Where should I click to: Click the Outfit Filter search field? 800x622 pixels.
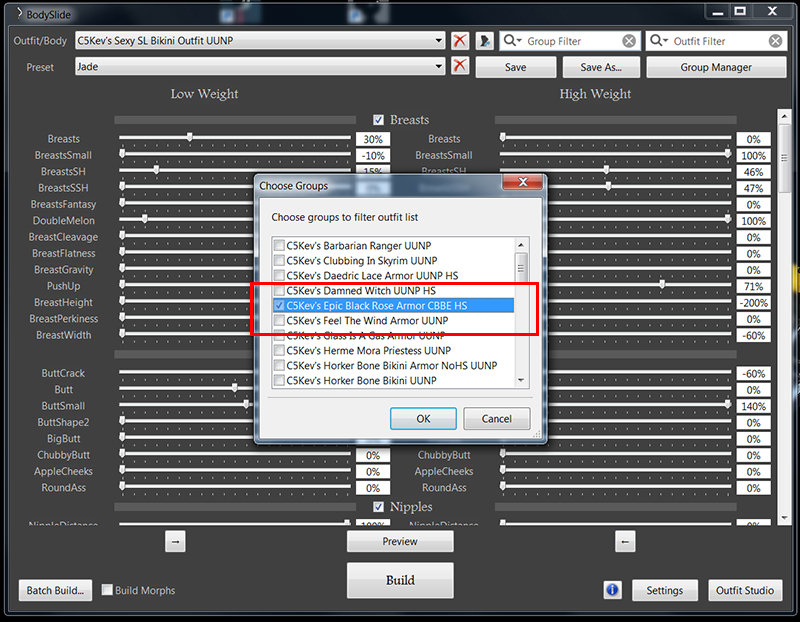(716, 41)
